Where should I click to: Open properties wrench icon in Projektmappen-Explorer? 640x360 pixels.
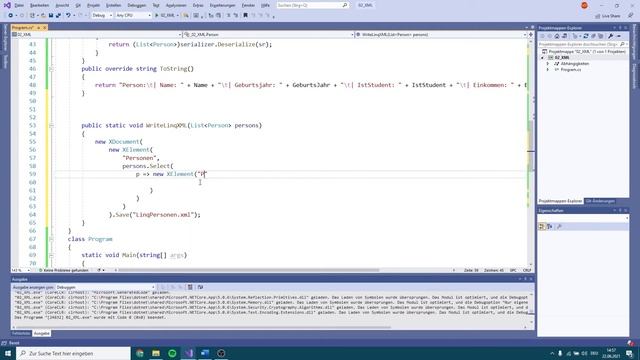click(611, 36)
